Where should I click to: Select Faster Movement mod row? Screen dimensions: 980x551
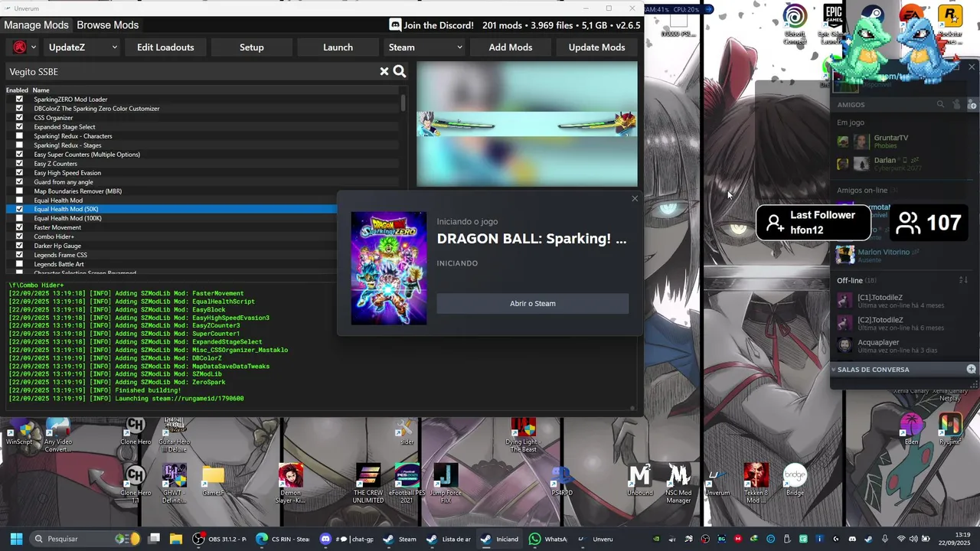[171, 227]
